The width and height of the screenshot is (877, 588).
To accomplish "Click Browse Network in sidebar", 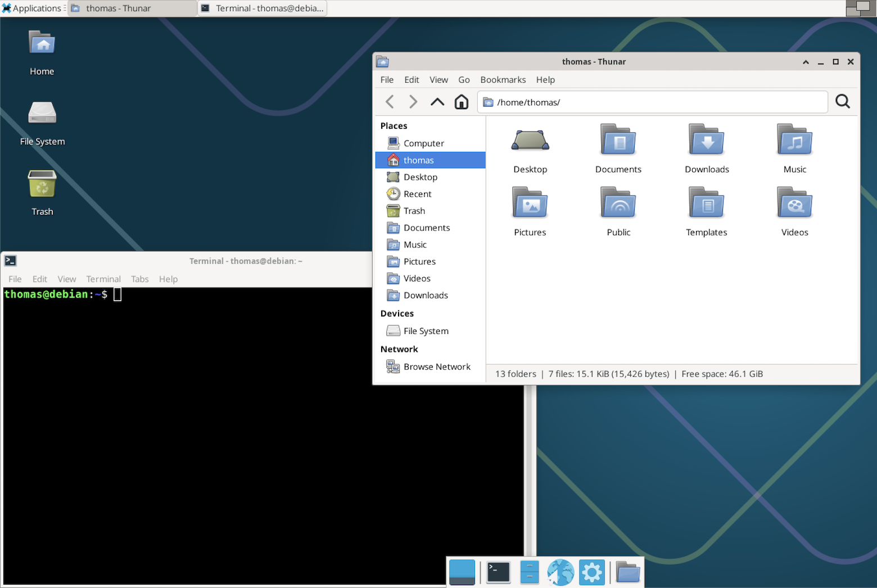I will [436, 367].
